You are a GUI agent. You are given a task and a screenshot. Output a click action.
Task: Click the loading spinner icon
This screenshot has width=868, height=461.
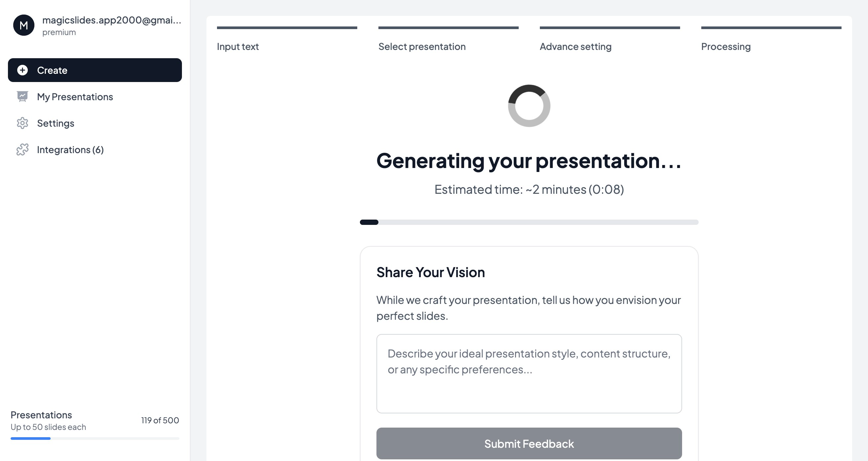click(529, 106)
